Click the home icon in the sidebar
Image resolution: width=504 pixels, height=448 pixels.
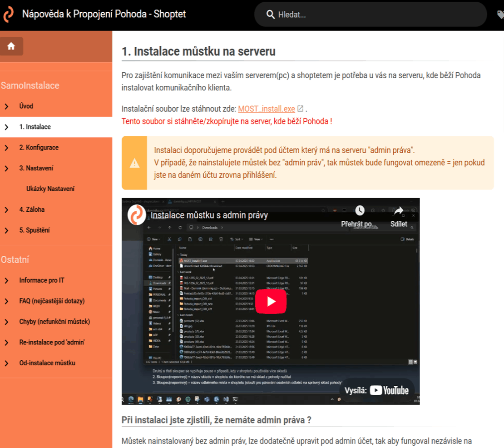click(11, 46)
